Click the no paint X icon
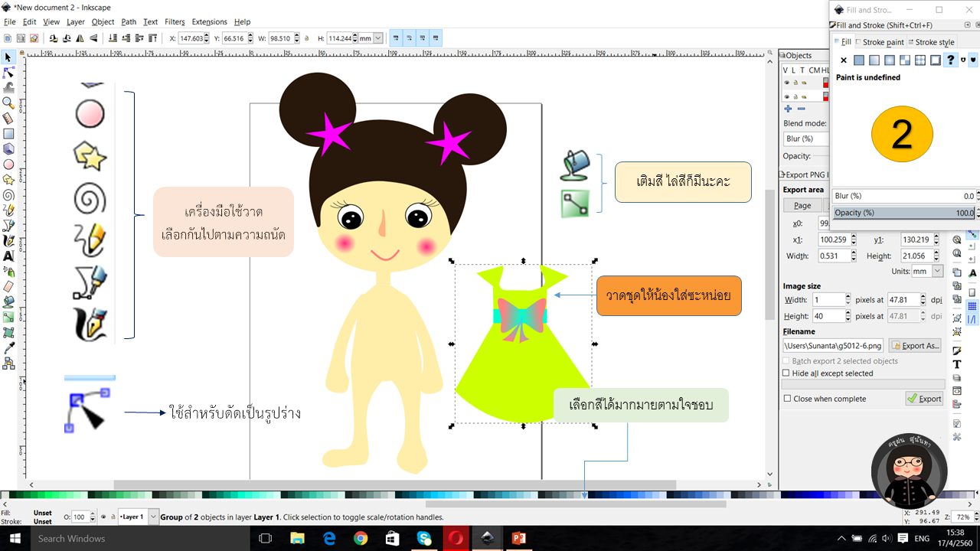980x551 pixels. pos(844,60)
